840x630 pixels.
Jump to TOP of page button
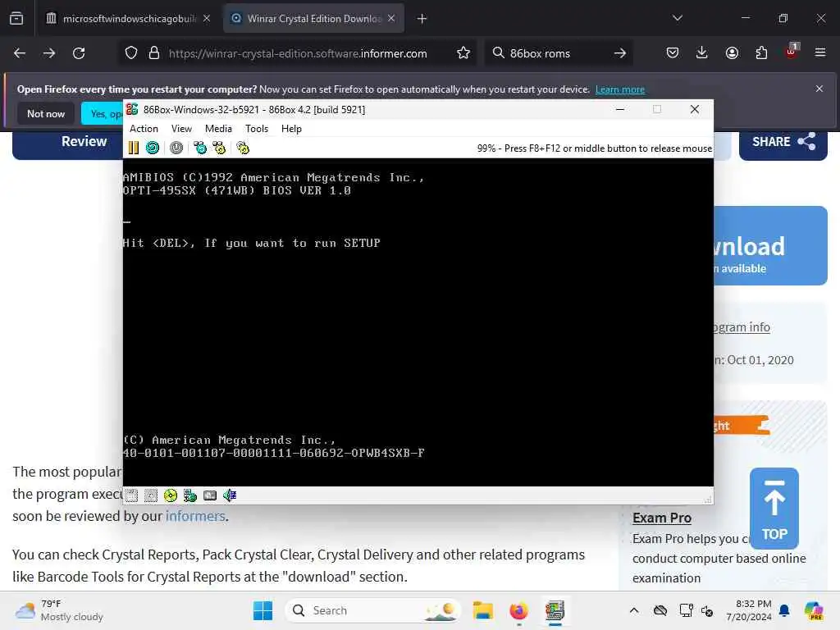[774, 509]
